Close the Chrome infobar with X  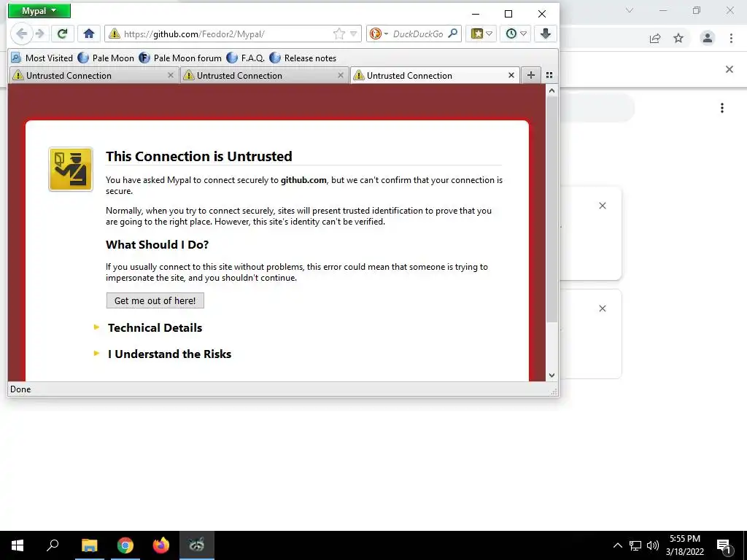pyautogui.click(x=729, y=69)
